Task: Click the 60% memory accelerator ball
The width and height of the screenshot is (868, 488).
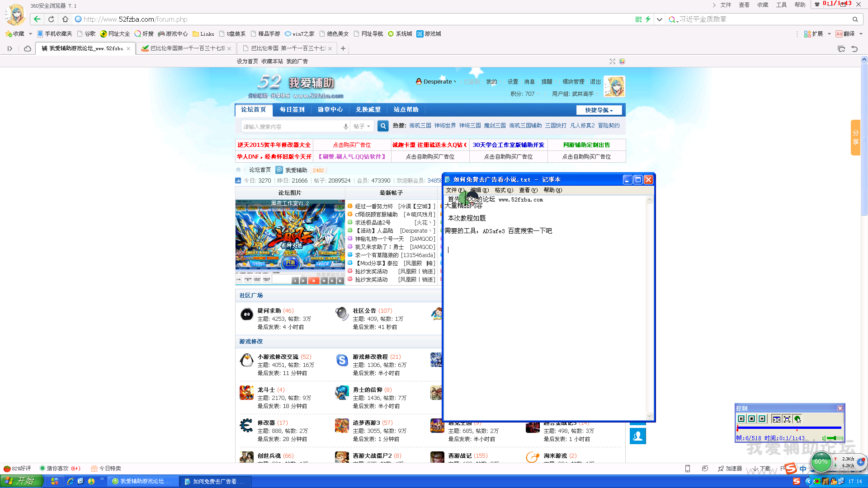Action: [821, 462]
